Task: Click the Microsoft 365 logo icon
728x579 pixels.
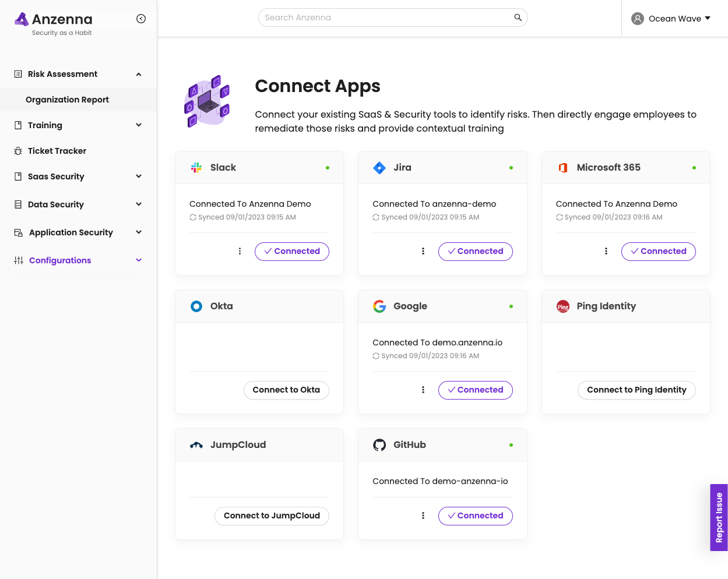Action: 563,168
